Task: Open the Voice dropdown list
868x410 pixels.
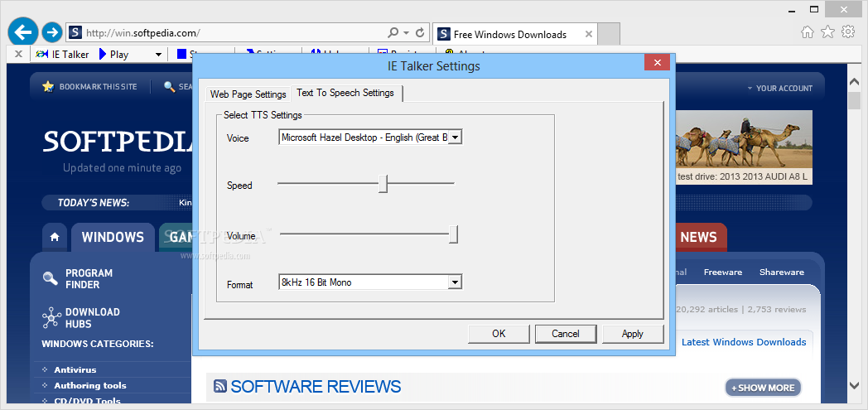Action: tap(455, 137)
